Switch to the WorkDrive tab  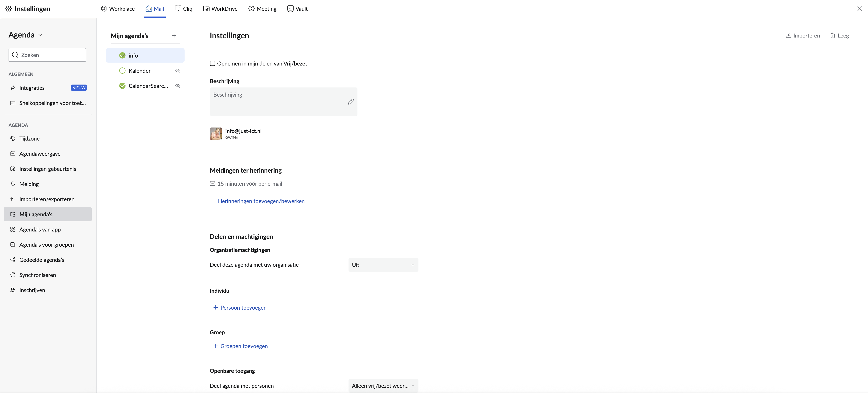(x=220, y=9)
